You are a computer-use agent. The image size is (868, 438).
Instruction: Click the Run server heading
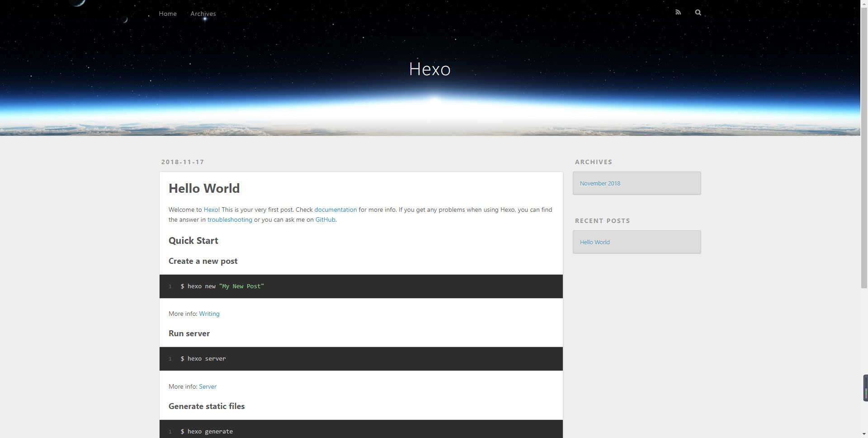[x=189, y=333]
